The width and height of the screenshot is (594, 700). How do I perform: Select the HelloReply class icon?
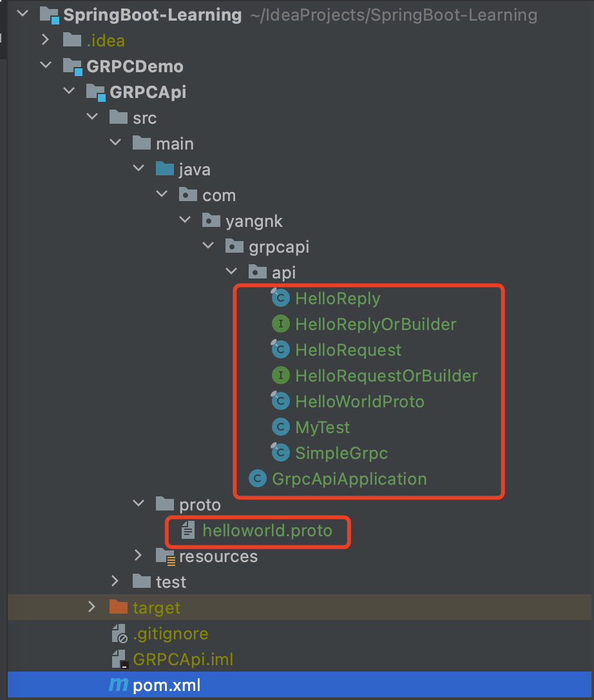pos(280,298)
